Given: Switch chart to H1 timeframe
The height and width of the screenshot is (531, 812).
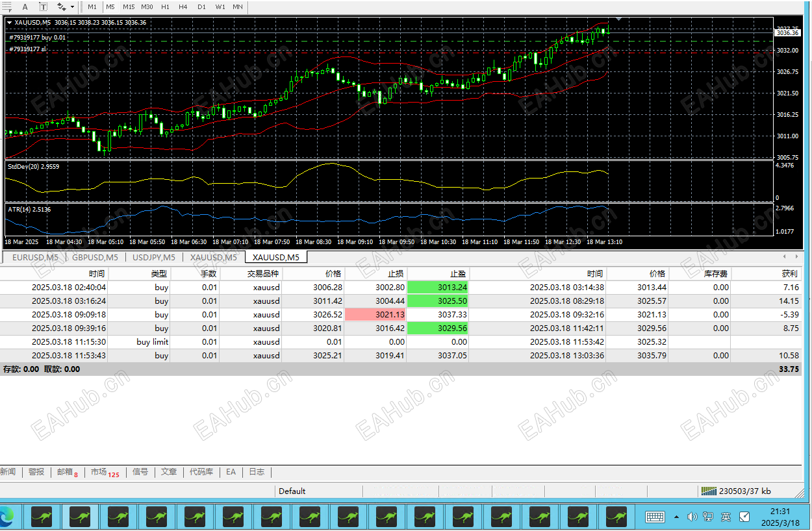Looking at the screenshot, I should pos(165,6).
